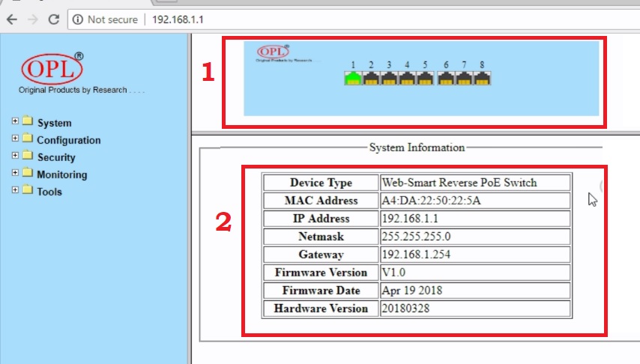Screen dimensions: 640x364
Task: Click the port 6 icon
Action: click(x=446, y=78)
